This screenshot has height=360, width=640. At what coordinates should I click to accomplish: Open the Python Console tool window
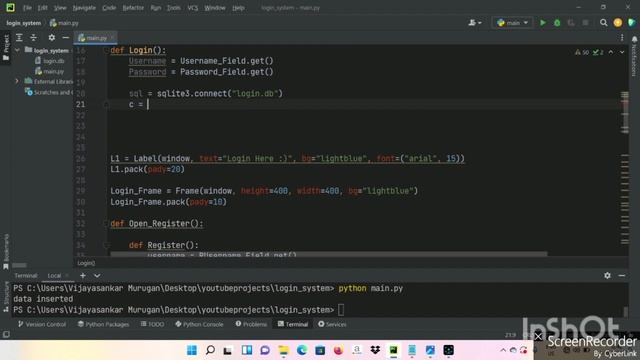pos(199,324)
